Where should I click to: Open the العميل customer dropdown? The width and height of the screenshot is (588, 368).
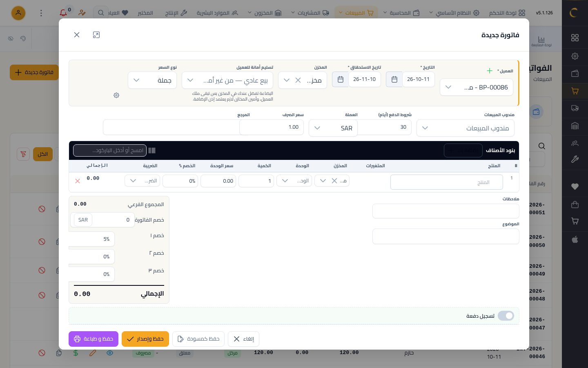(x=477, y=87)
